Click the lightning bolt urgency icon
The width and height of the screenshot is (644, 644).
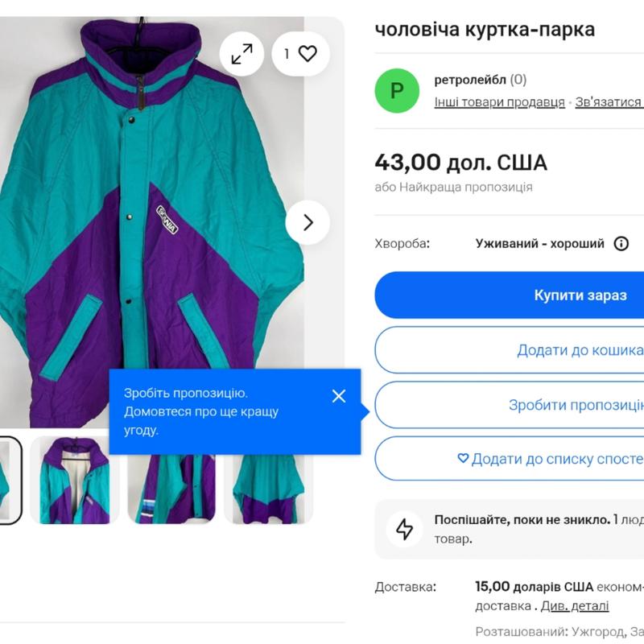coord(405,529)
